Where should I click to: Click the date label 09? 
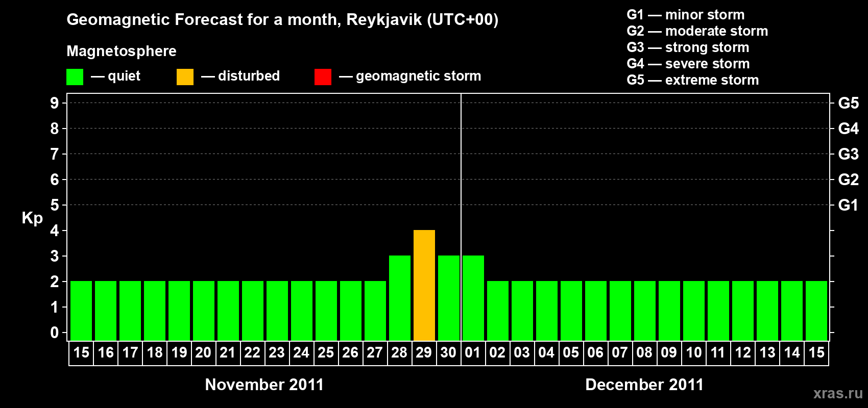pyautogui.click(x=669, y=352)
